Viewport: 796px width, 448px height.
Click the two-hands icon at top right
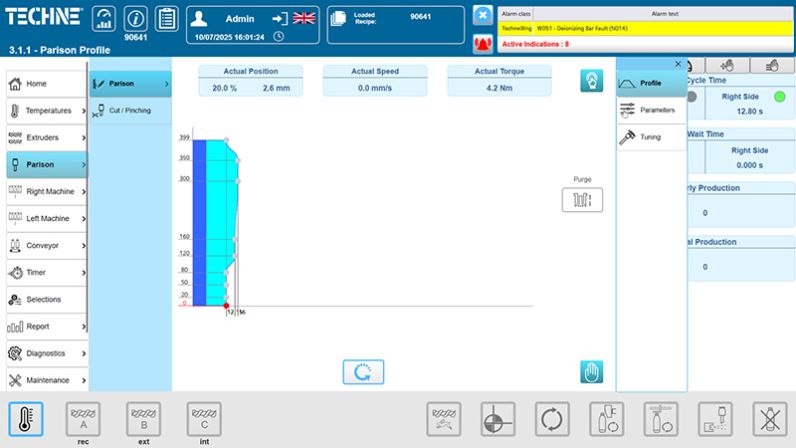(772, 66)
